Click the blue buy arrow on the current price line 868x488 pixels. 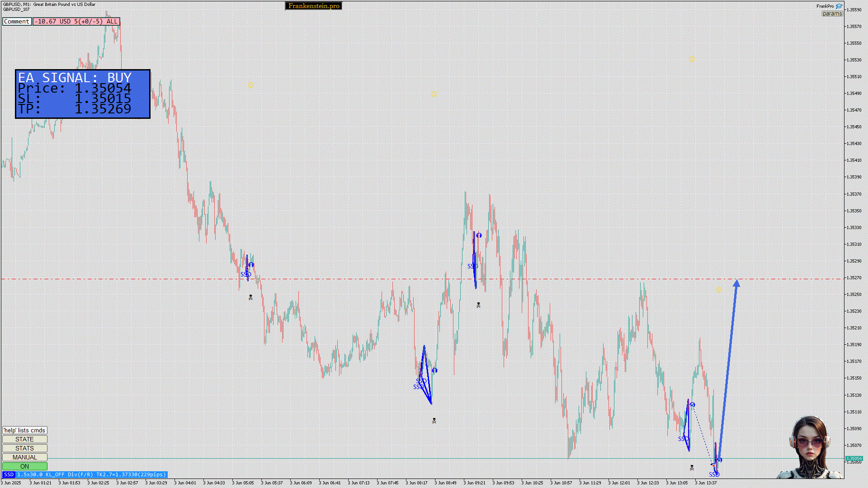719,460
